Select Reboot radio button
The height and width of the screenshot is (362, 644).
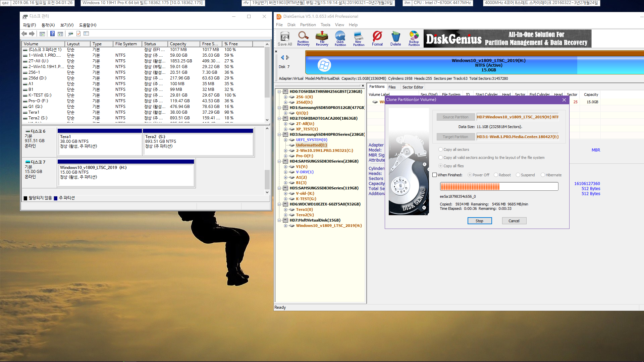(x=496, y=175)
